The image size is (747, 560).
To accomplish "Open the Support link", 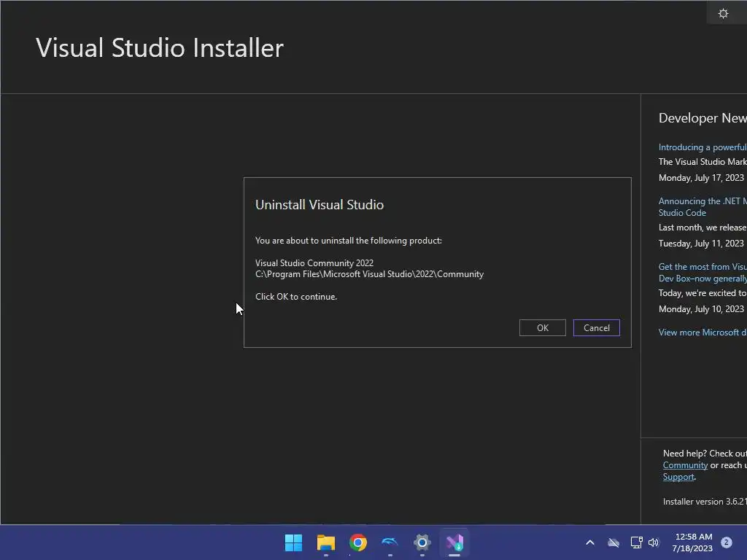I will click(678, 477).
